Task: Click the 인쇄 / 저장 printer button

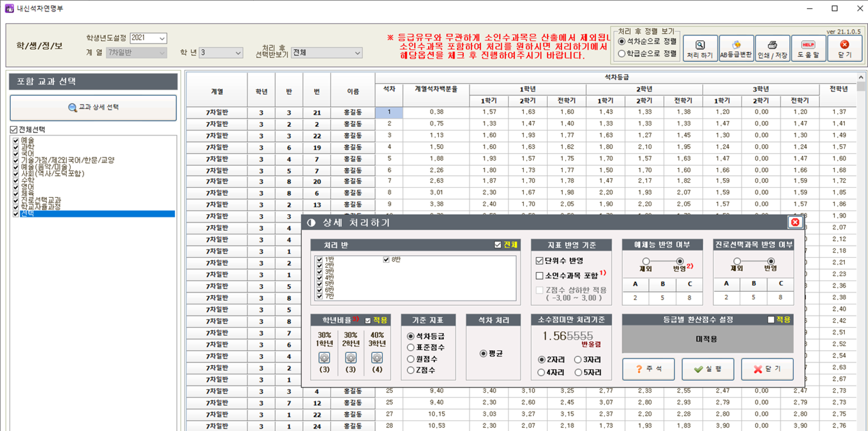Action: coord(772,49)
